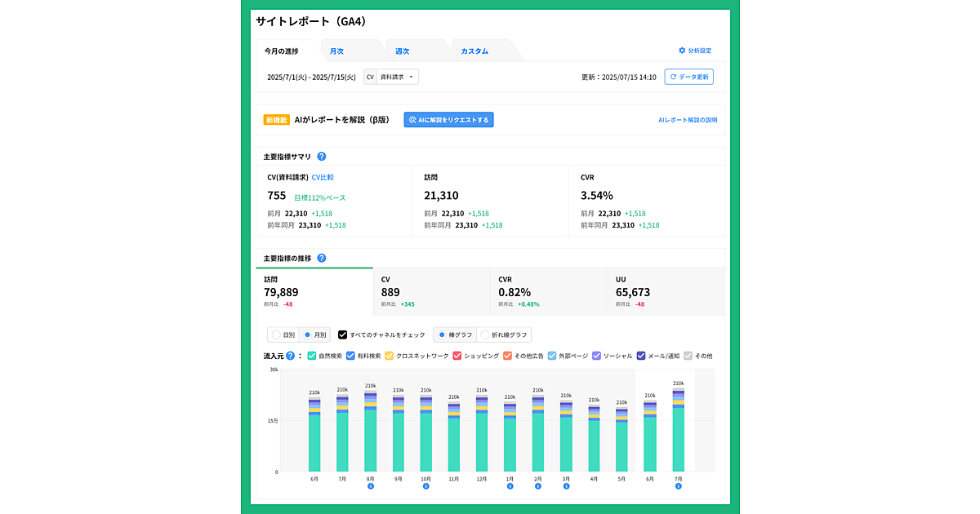The width and height of the screenshot is (980, 514).
Task: Open the 月次 tab
Action: 336,51
